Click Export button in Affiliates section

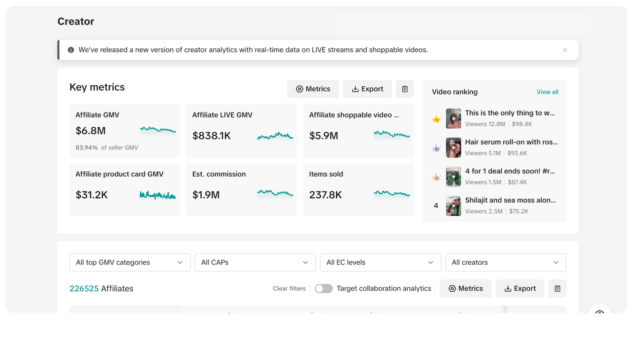click(520, 288)
